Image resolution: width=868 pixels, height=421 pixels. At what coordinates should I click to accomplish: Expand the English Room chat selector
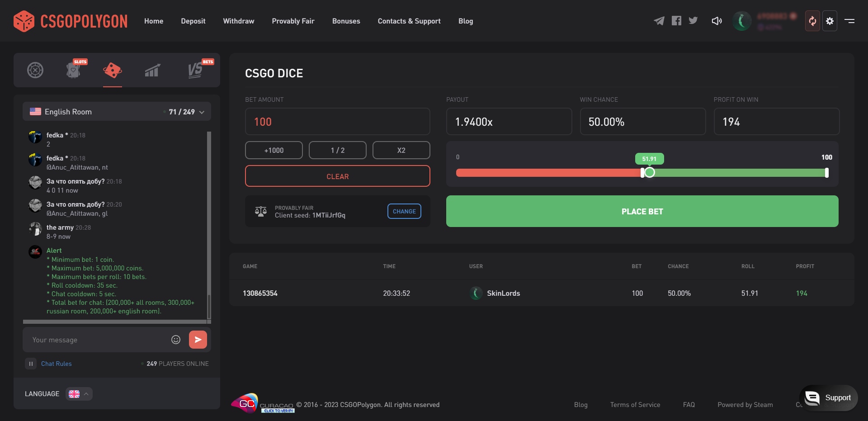click(117, 112)
